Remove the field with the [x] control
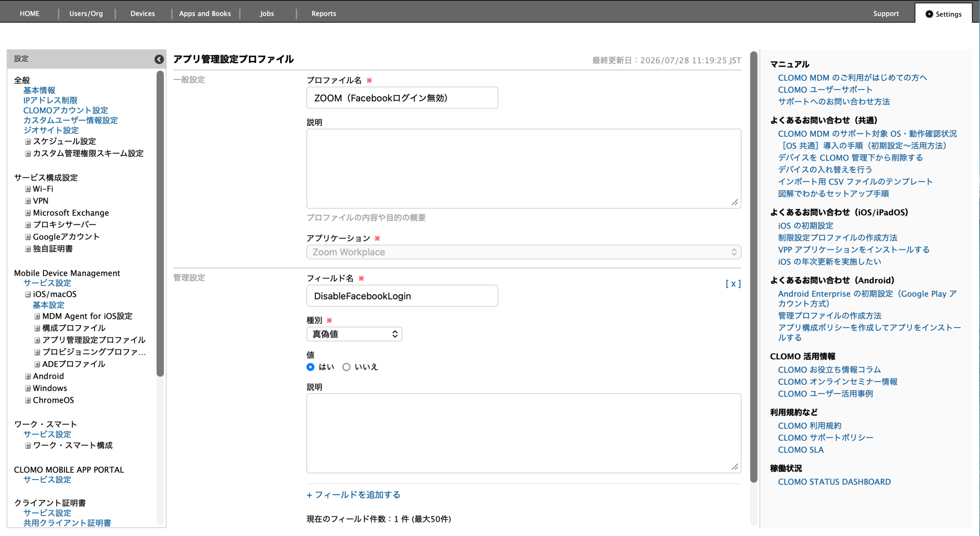 733,284
